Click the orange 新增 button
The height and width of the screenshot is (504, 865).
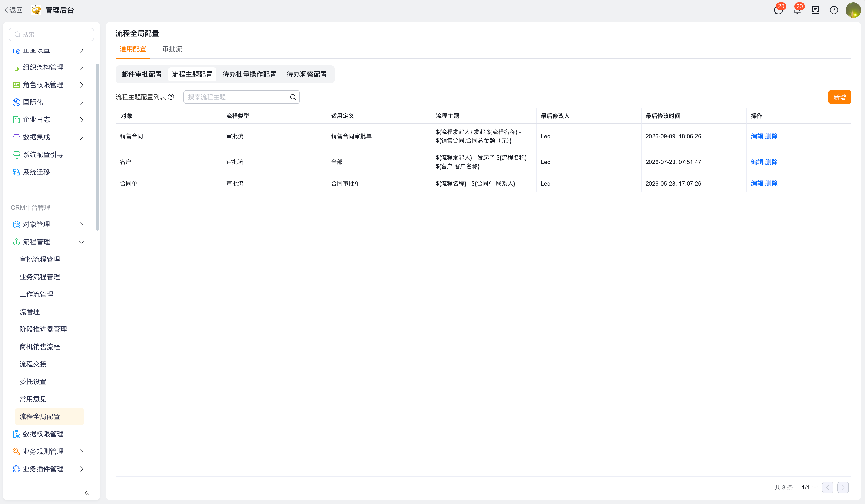(839, 97)
